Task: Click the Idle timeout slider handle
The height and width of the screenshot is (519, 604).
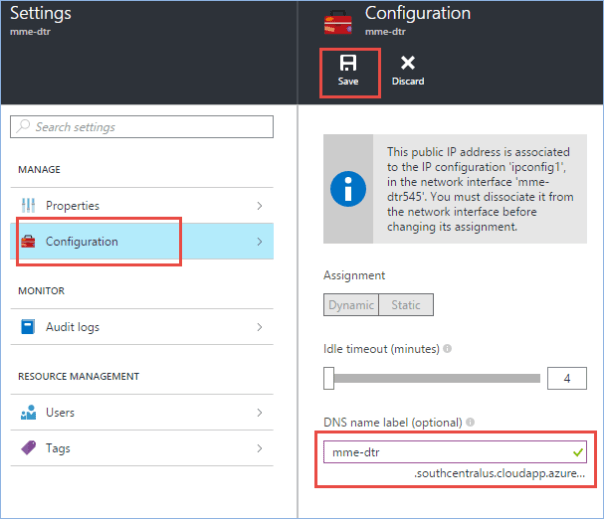Action: click(329, 378)
